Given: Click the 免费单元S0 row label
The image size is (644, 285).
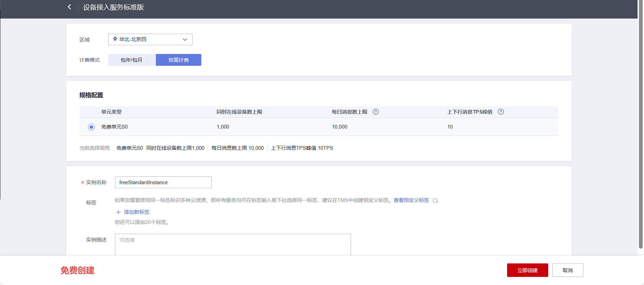Looking at the screenshot, I should tap(115, 127).
